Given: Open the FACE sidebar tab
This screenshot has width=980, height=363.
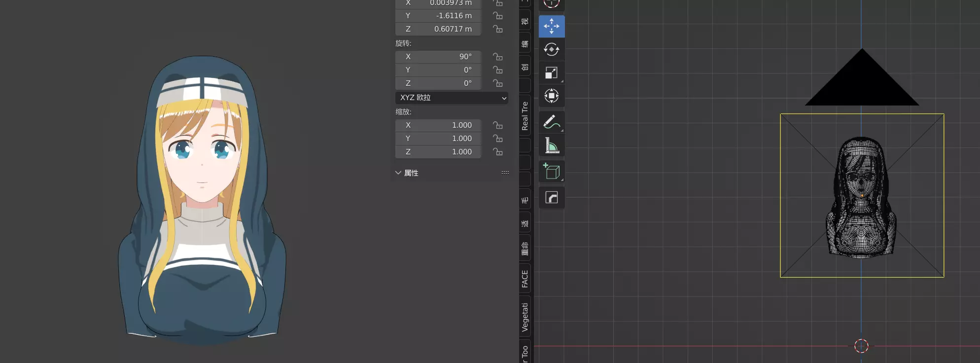Looking at the screenshot, I should (x=525, y=279).
